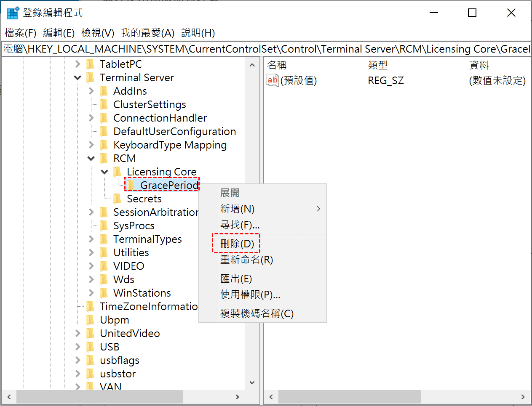
Task: Click the tree pane horizontal scrollbar thumb
Action: click(99, 397)
